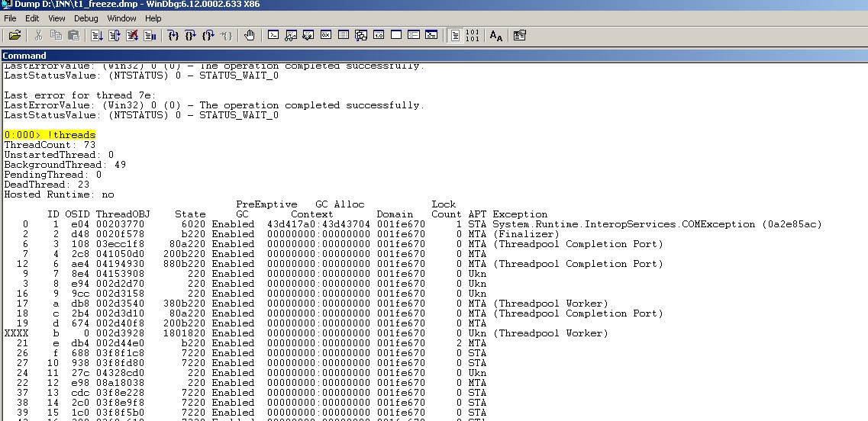Viewport: 868px width, 421px height.
Task: Enable Source Mode On toggle icon
Action: pyautogui.click(x=455, y=35)
